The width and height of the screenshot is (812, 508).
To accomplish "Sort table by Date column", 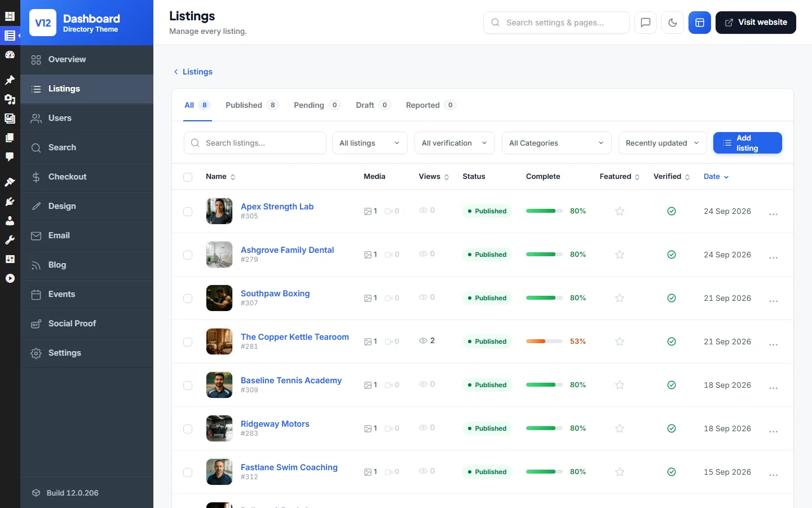I will (x=716, y=177).
